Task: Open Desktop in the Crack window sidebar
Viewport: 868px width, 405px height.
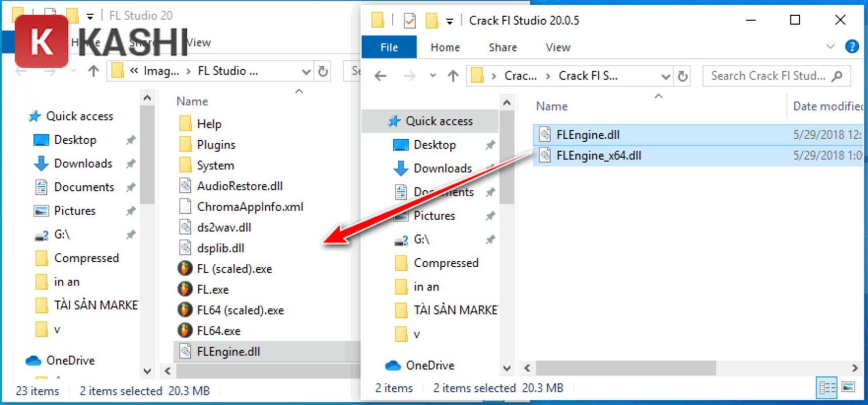Action: pos(434,145)
